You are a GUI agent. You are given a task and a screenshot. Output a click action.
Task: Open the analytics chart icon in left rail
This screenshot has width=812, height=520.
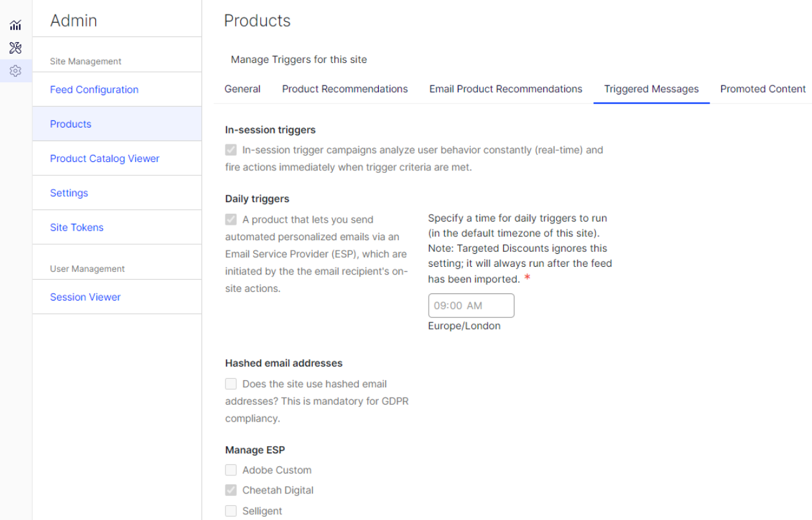16,25
